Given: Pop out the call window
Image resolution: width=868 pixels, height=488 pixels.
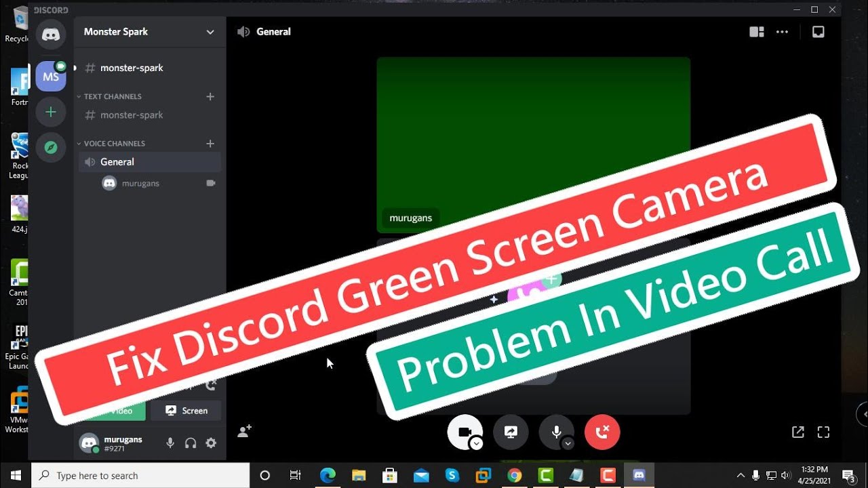Looking at the screenshot, I should 798,432.
